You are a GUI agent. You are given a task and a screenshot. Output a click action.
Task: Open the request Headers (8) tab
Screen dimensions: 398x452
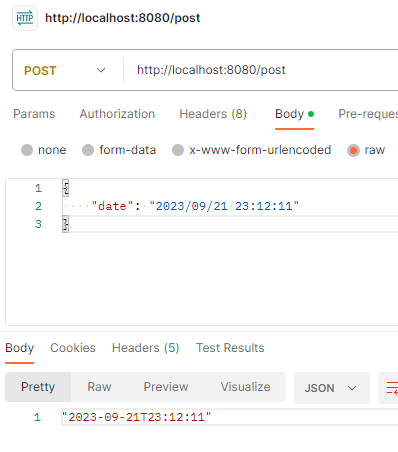(x=213, y=114)
